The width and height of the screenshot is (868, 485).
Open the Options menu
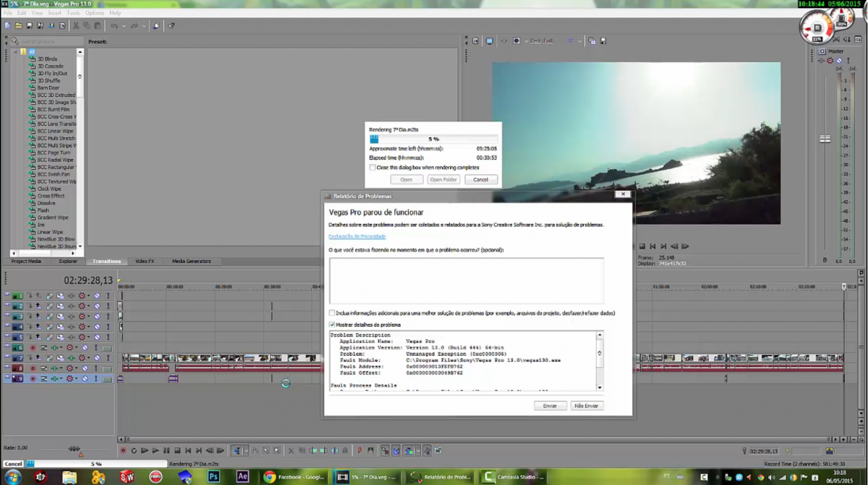pos(95,13)
